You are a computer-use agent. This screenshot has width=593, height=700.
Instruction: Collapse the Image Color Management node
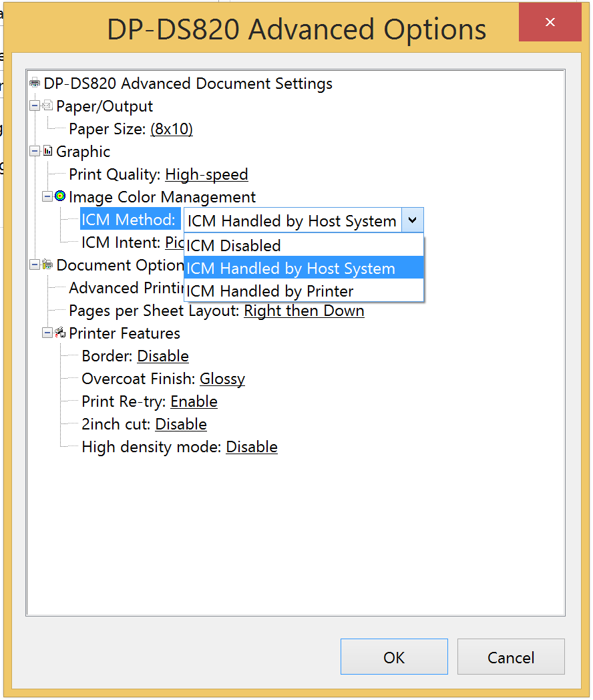(47, 196)
